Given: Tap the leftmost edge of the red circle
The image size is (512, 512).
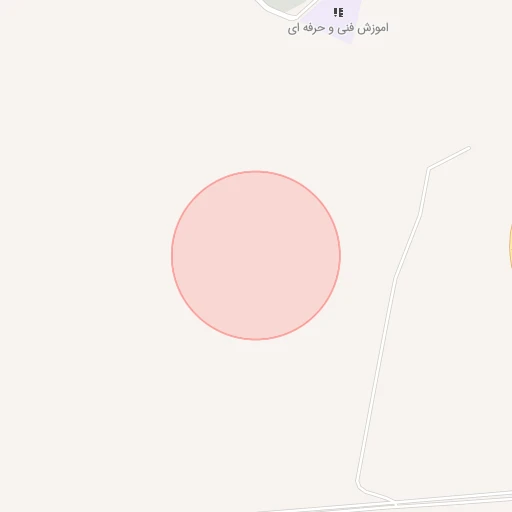Looking at the screenshot, I should [172, 256].
